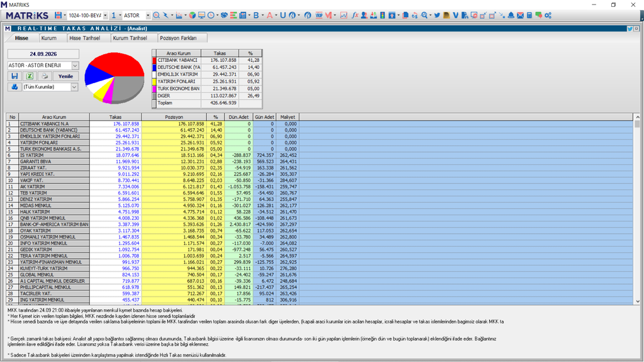Click the table's vertical scrollbar down arrow
Viewport: 644px width, 362px height.
point(638,301)
